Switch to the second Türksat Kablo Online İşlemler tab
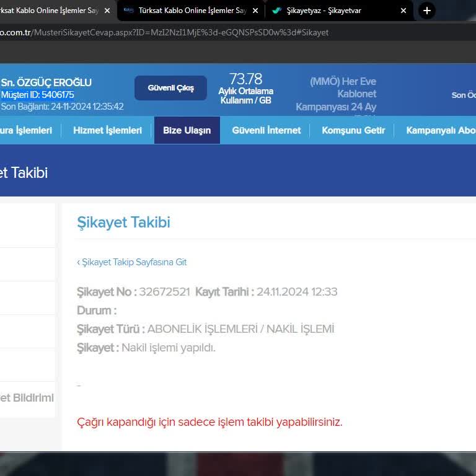476x476 pixels. 191,11
